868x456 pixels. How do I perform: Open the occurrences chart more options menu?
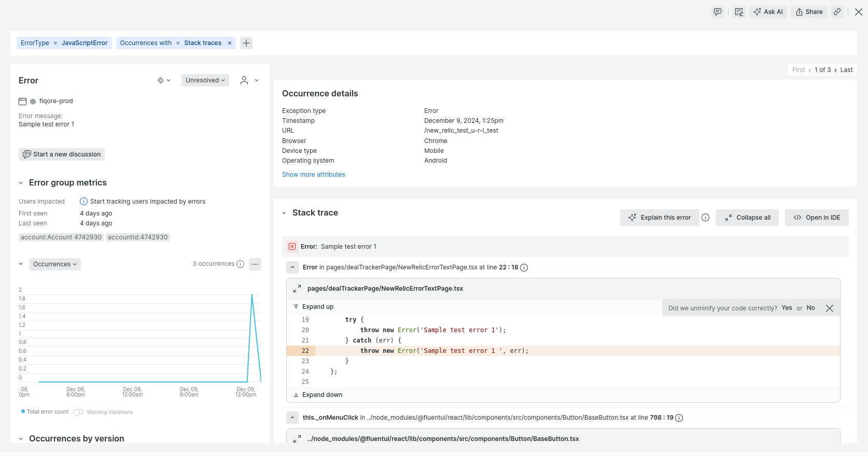(x=255, y=264)
